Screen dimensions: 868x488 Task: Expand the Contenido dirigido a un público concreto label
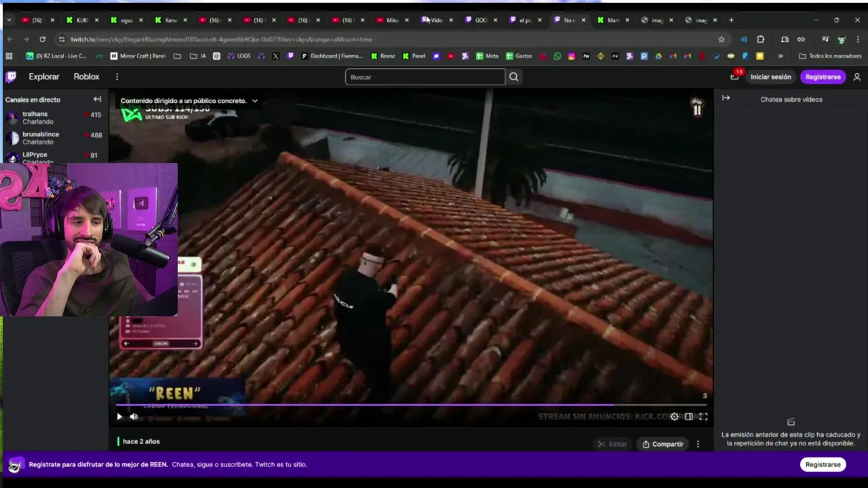coord(189,100)
